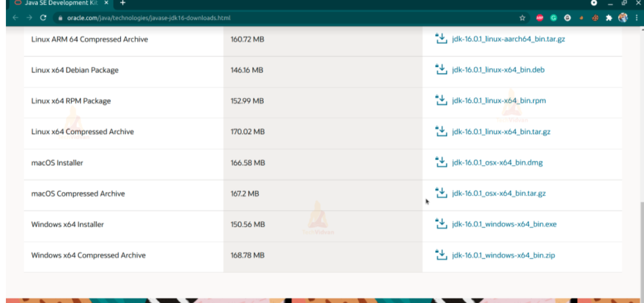Select 'Linux x64 Debian Package' text
Viewport: 644px width, 303px height.
[75, 70]
